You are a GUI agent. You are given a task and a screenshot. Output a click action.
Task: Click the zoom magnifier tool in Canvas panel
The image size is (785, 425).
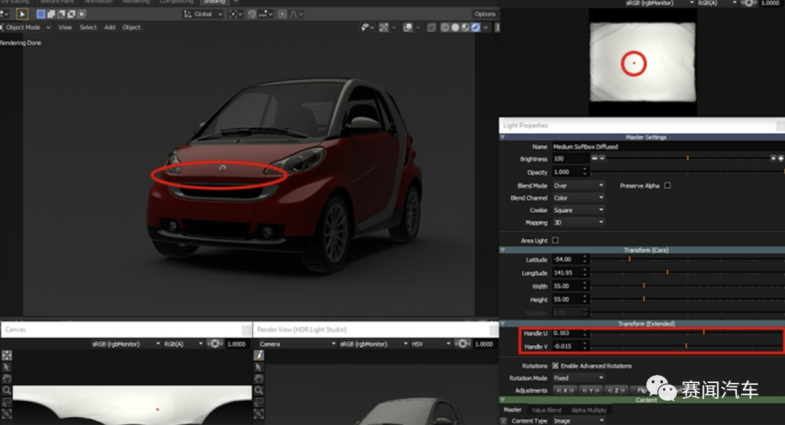pyautogui.click(x=7, y=391)
